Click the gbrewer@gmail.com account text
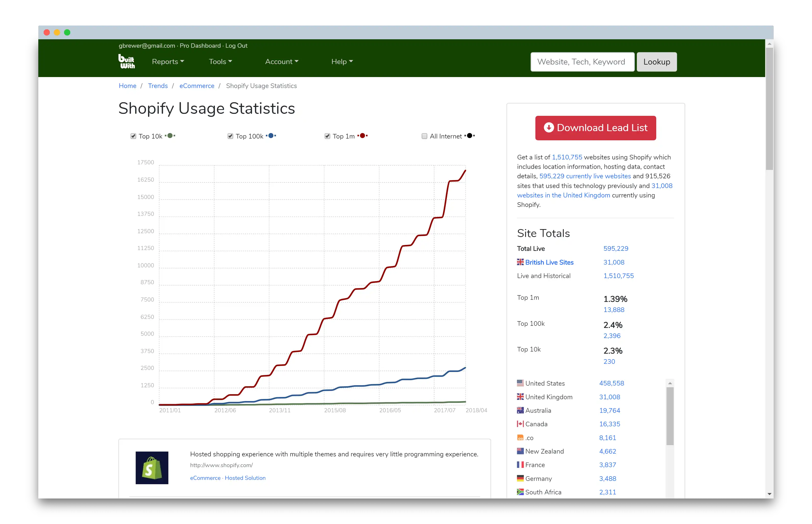The width and height of the screenshot is (812, 524). point(147,46)
